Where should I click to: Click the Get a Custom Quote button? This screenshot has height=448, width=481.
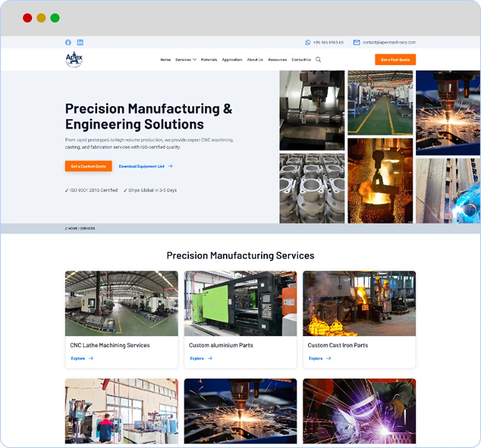(x=88, y=166)
